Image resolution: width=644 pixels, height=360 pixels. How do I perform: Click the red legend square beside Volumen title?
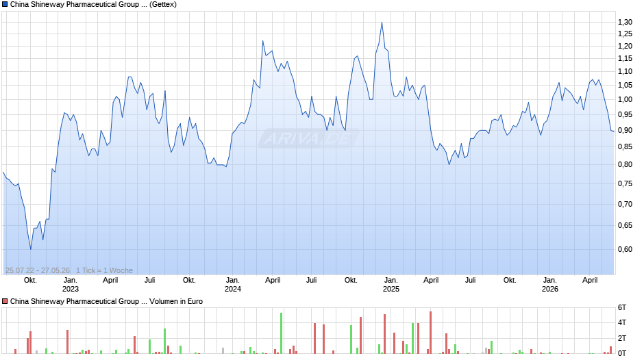pos(5,301)
